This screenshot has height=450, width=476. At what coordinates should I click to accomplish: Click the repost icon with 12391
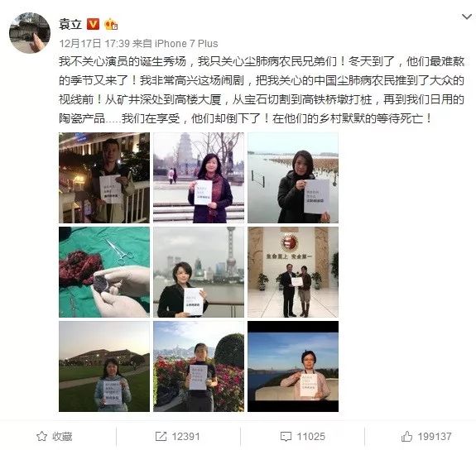tap(161, 436)
